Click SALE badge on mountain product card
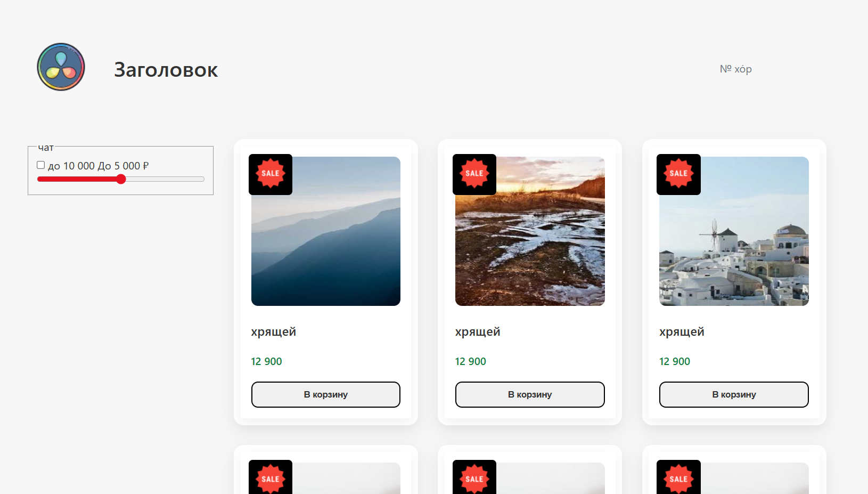The image size is (868, 494). pos(271,174)
